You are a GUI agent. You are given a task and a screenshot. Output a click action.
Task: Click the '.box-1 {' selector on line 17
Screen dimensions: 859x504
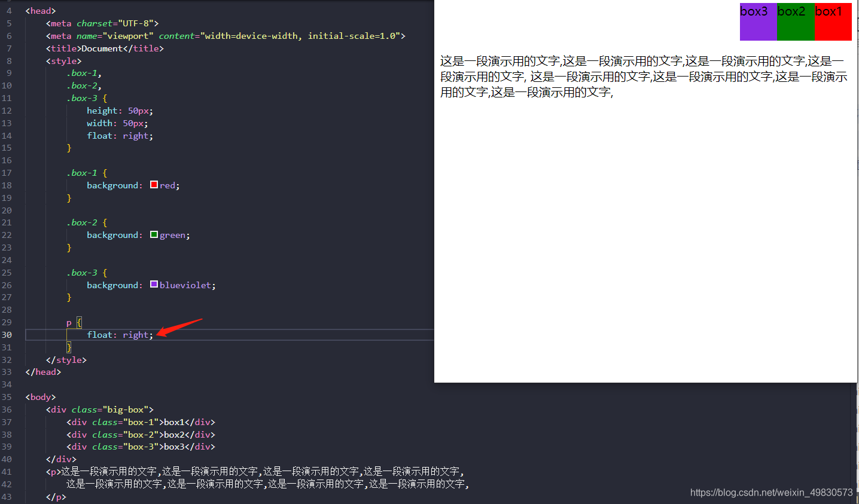pyautogui.click(x=87, y=173)
